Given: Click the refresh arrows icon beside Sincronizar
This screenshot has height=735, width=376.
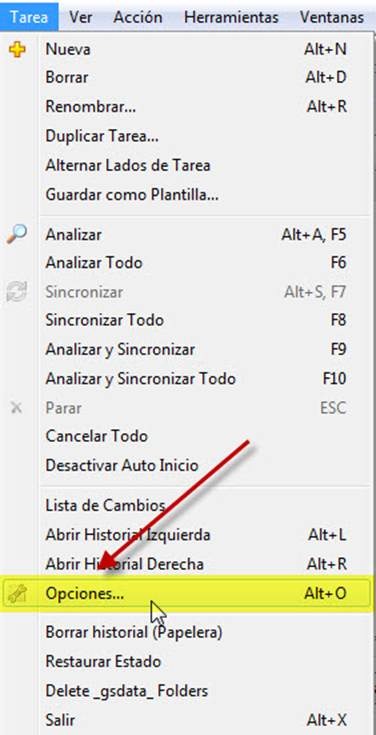Looking at the screenshot, I should coord(16,292).
